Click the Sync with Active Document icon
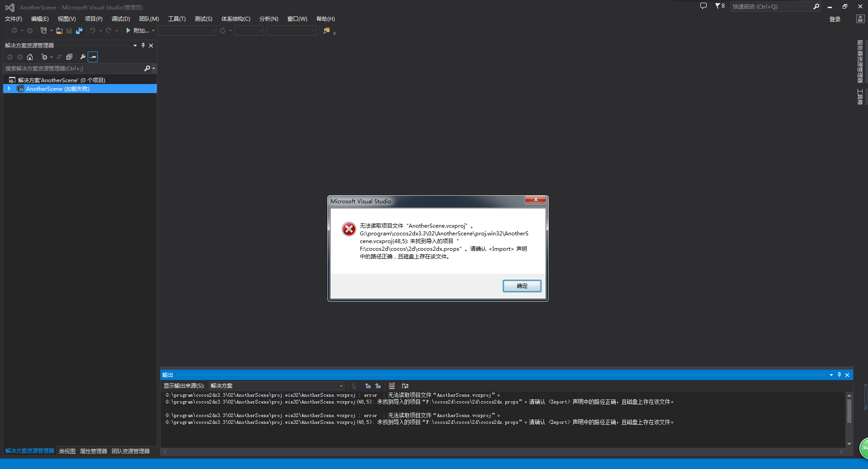 tap(59, 57)
